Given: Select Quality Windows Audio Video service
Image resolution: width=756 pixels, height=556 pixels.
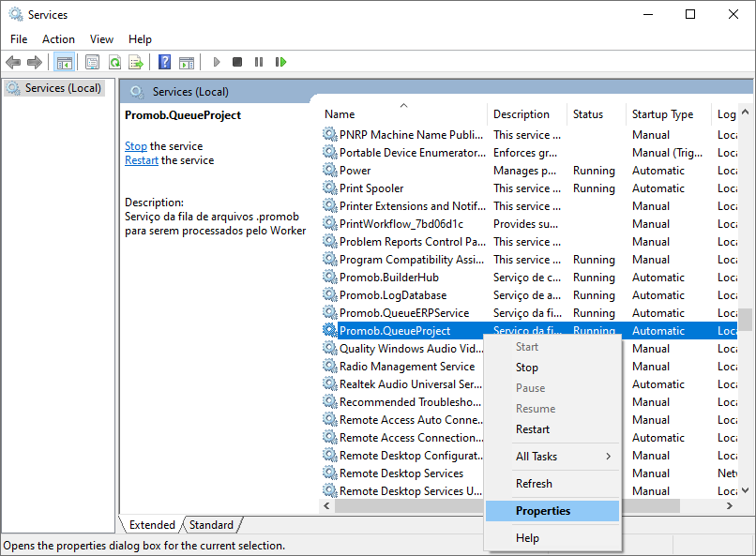Looking at the screenshot, I should [x=402, y=349].
